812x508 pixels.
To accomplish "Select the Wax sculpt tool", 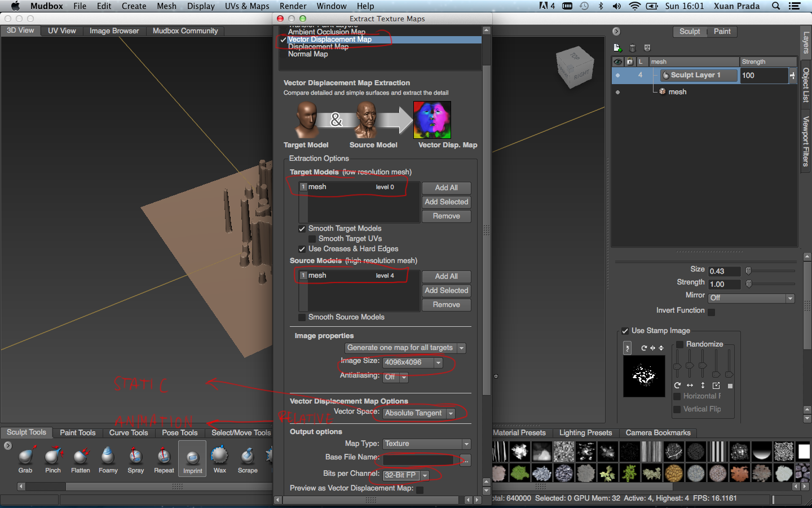I will tap(220, 459).
